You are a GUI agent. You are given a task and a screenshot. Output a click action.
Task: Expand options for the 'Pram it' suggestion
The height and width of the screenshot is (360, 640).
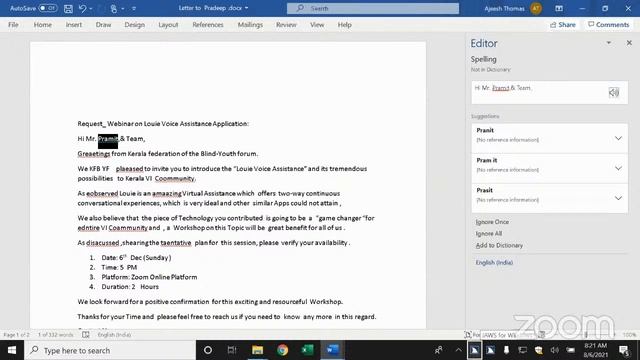(x=618, y=168)
